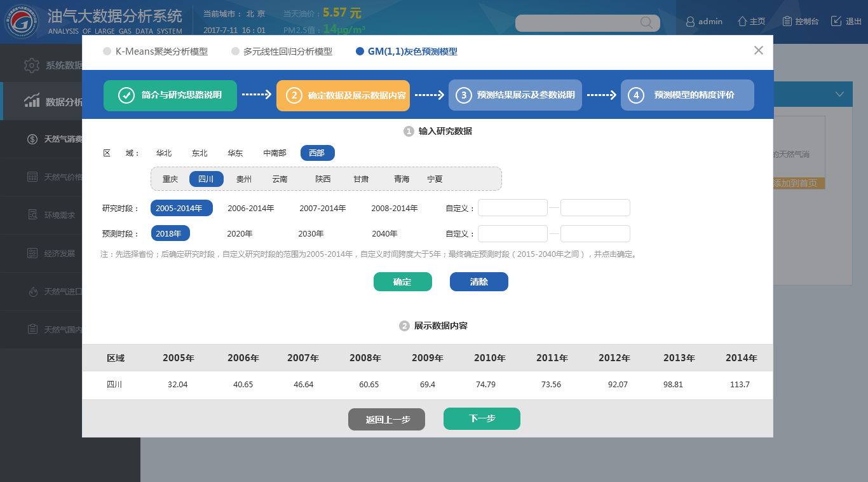This screenshot has width=868, height=482.
Task: Select forecast year 2040年
Action: [384, 233]
